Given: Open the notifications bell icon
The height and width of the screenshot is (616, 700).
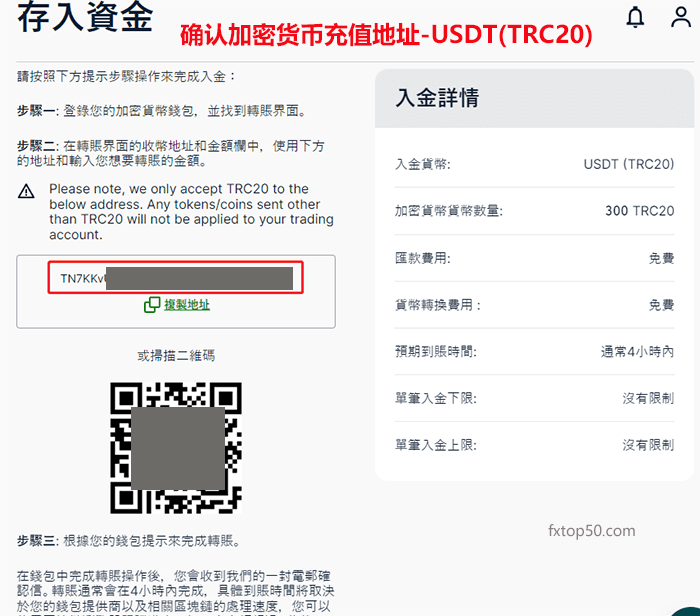Looking at the screenshot, I should point(635,17).
